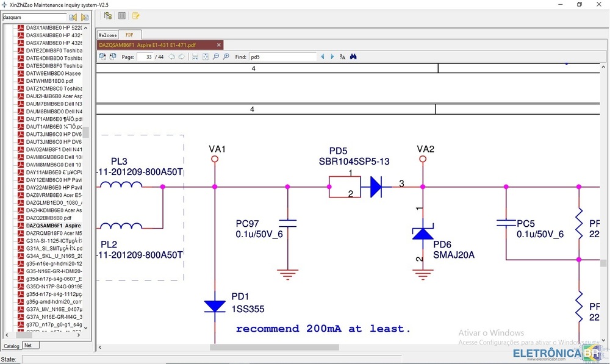Image resolution: width=610 pixels, height=364 pixels.
Task: Switch to the Welcome tab
Action: (107, 35)
